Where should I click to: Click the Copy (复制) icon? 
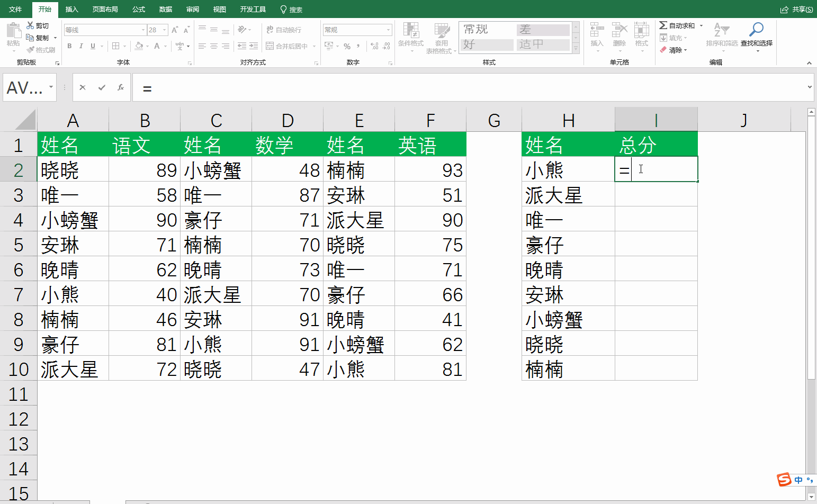30,38
